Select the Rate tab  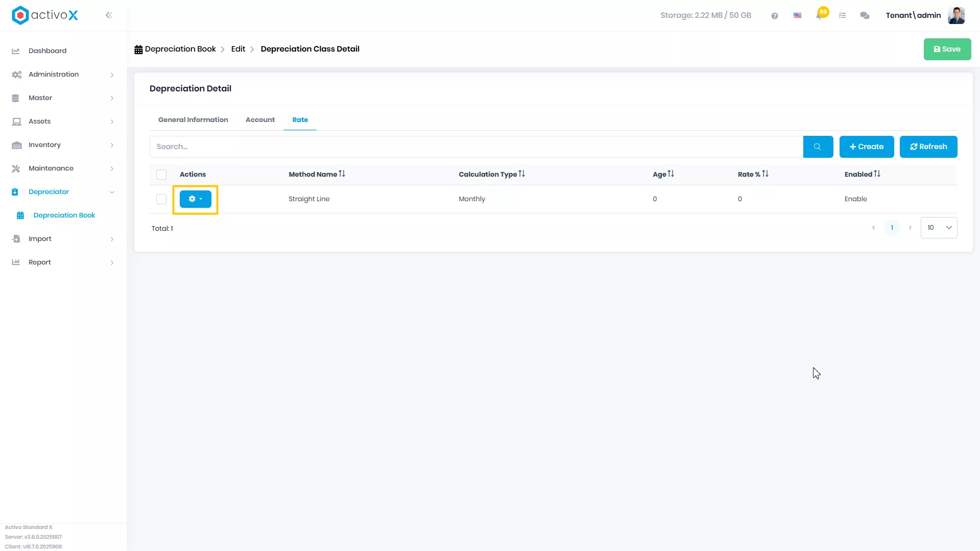pyautogui.click(x=300, y=120)
